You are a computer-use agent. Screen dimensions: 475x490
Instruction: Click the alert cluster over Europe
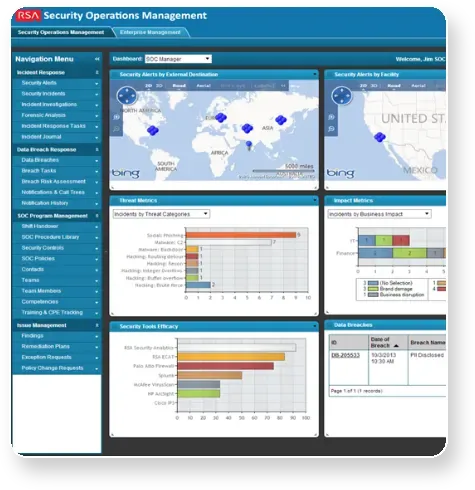point(221,117)
